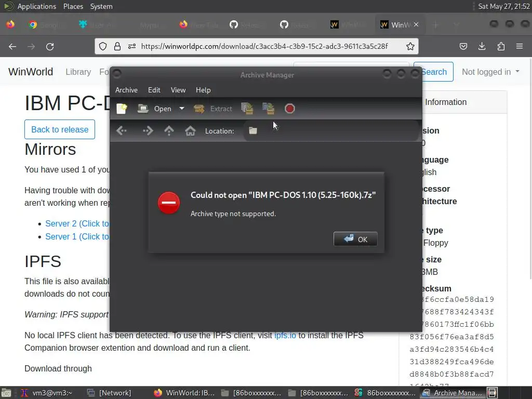The width and height of the screenshot is (532, 399).
Task: Open a new Firefox tab
Action: [436, 25]
